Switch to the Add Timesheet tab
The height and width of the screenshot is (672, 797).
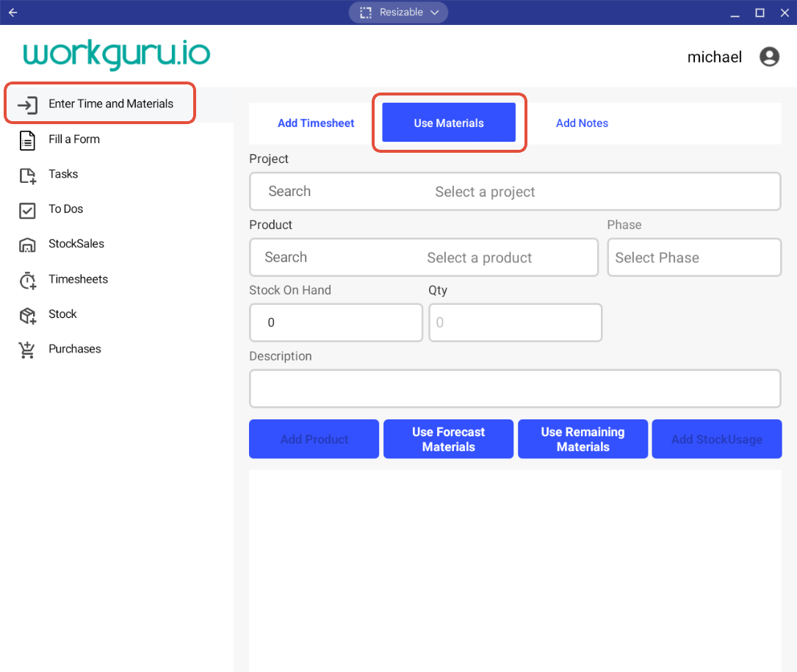point(316,123)
